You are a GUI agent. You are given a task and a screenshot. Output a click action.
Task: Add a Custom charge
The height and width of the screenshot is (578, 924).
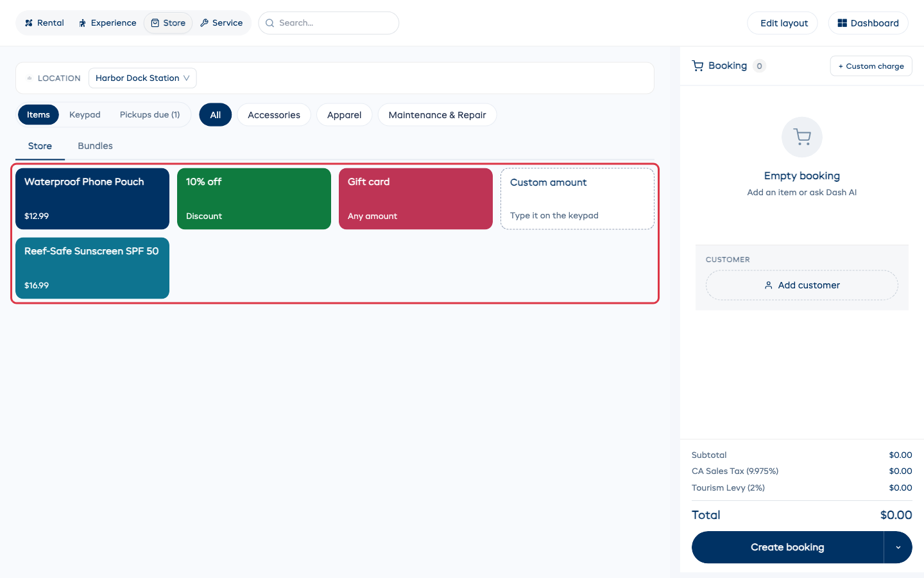(871, 66)
